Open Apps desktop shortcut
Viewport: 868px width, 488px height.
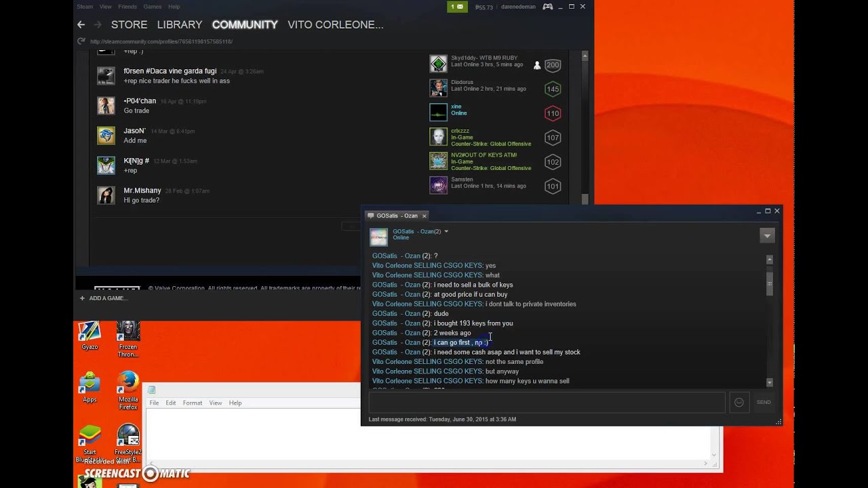90,388
